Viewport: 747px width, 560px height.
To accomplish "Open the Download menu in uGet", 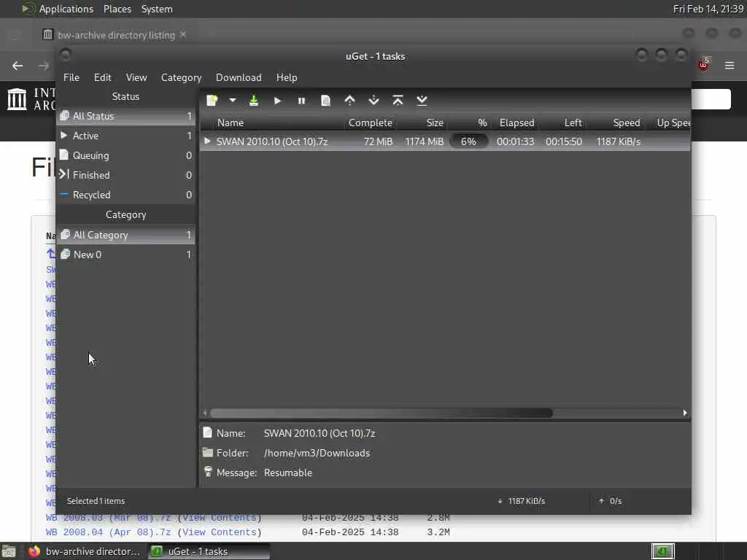I will [239, 77].
